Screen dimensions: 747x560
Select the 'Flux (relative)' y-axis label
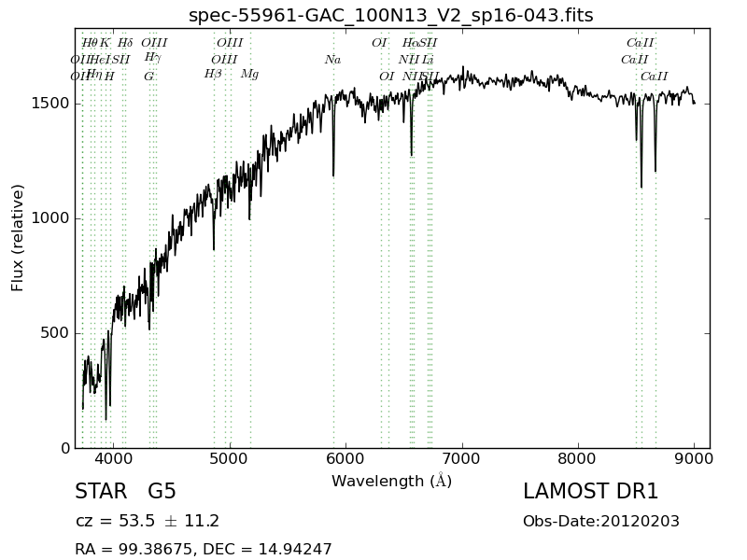coord(17,238)
